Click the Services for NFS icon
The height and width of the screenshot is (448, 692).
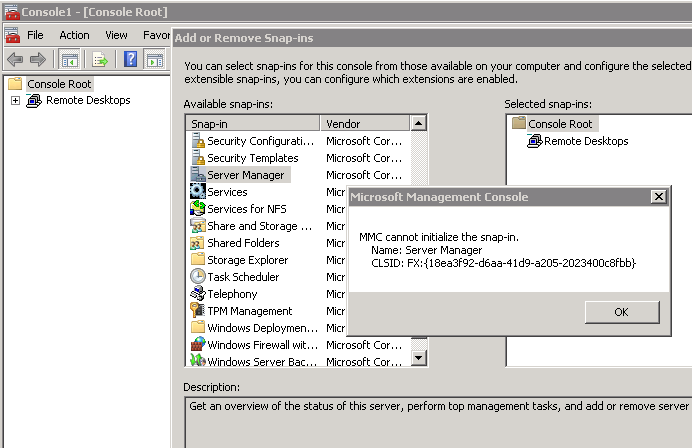(198, 208)
